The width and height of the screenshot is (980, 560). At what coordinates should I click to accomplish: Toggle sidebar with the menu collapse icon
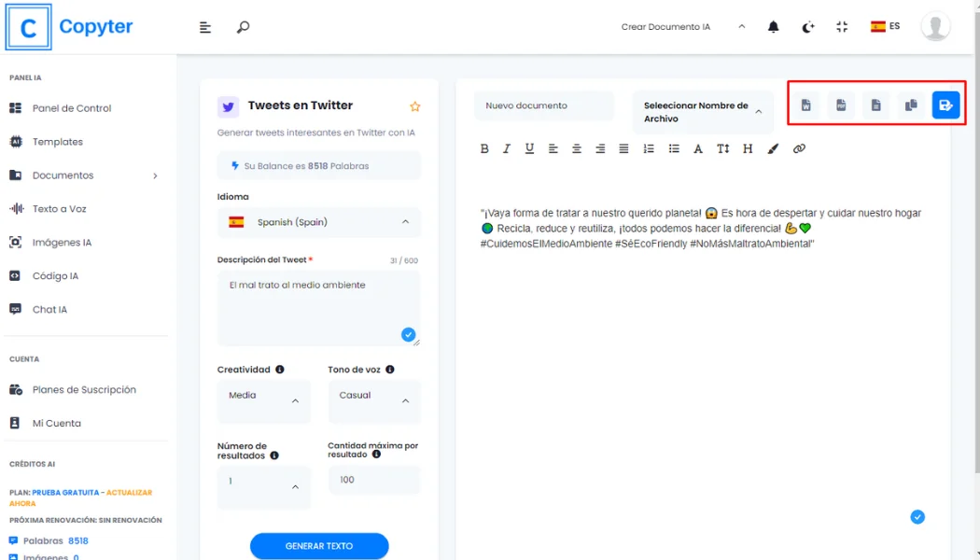click(x=205, y=27)
